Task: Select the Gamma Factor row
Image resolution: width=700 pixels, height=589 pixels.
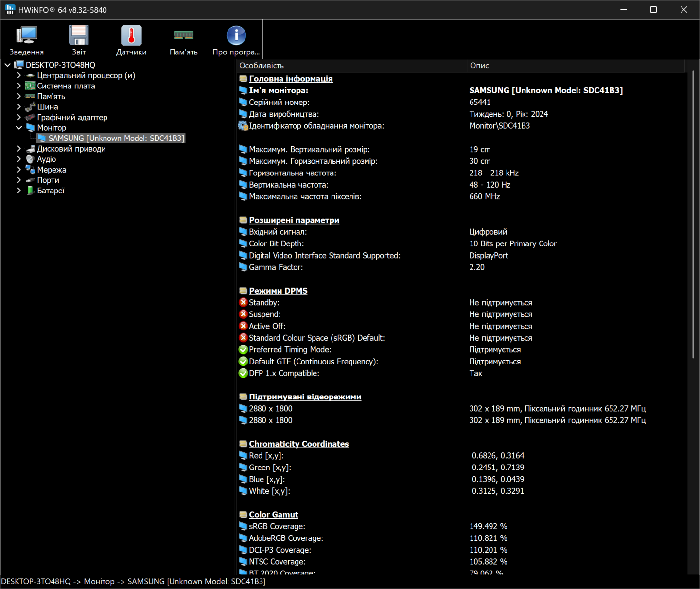Action: pyautogui.click(x=462, y=267)
